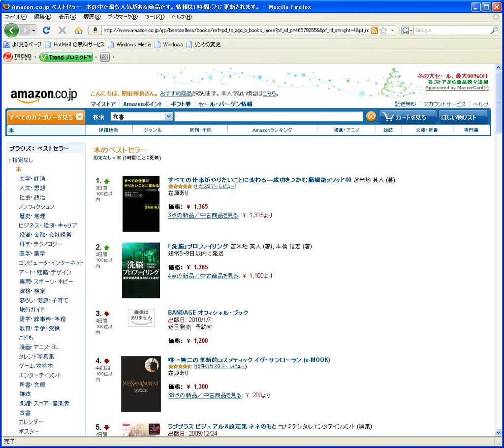This screenshot has height=448, width=504.
Task: Open the navigation history dropdown arrow
Action: pos(33,31)
